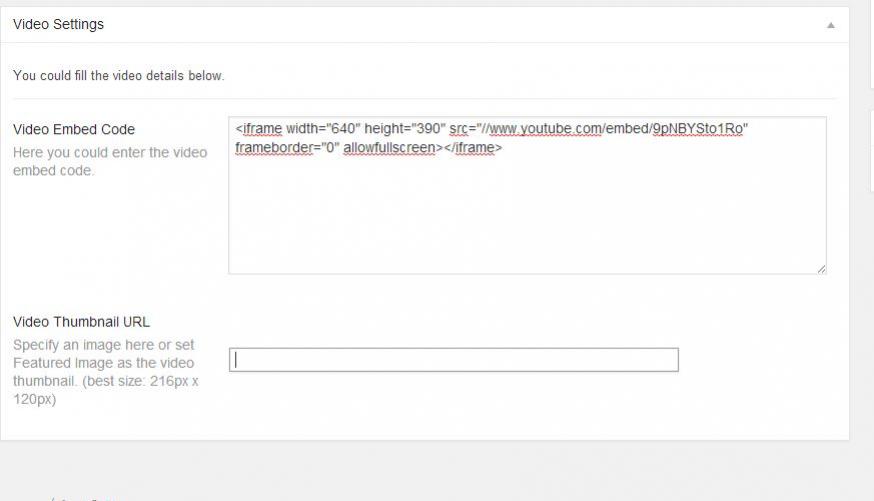Click the misspelled word 'allowfullscreen' in textarea
Image resolution: width=874 pixels, height=501 pixels.
pyautogui.click(x=389, y=148)
